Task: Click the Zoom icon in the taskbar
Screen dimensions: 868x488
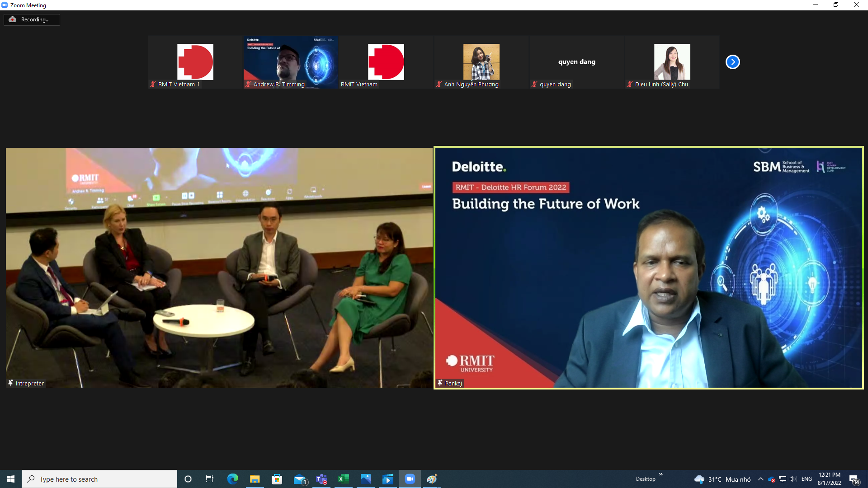Action: coord(410,479)
